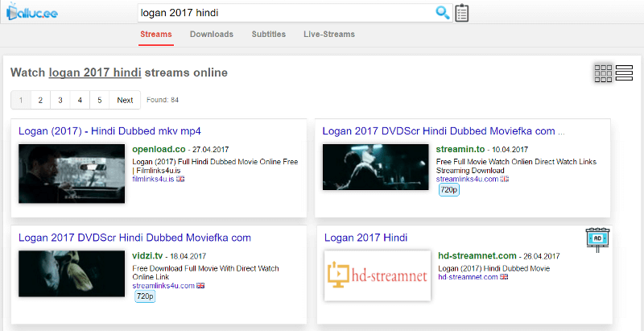Open 'Logan 2017 Hindi' title link
Viewport: 644px width, 331px height.
coord(365,238)
